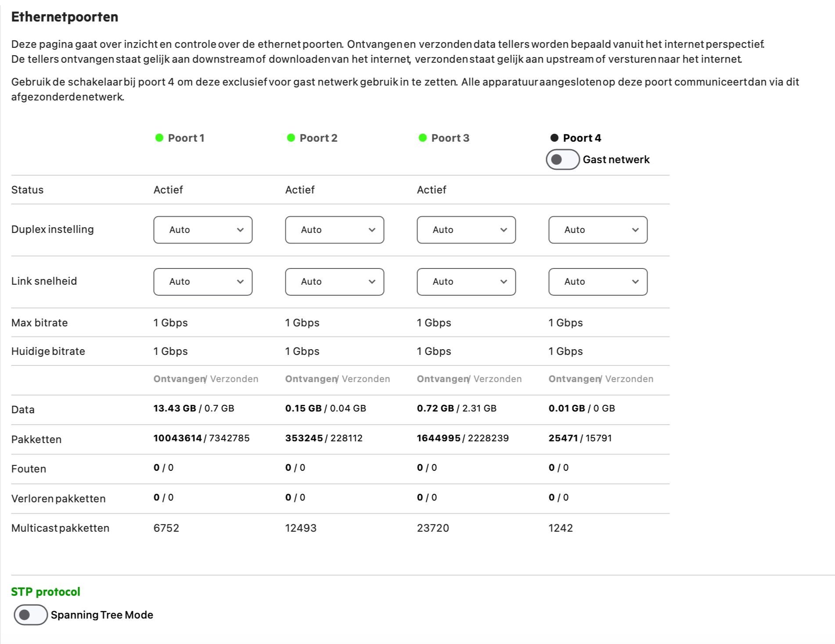835x644 pixels.
Task: Turn on Spanning Tree Mode switch
Action: (x=30, y=615)
